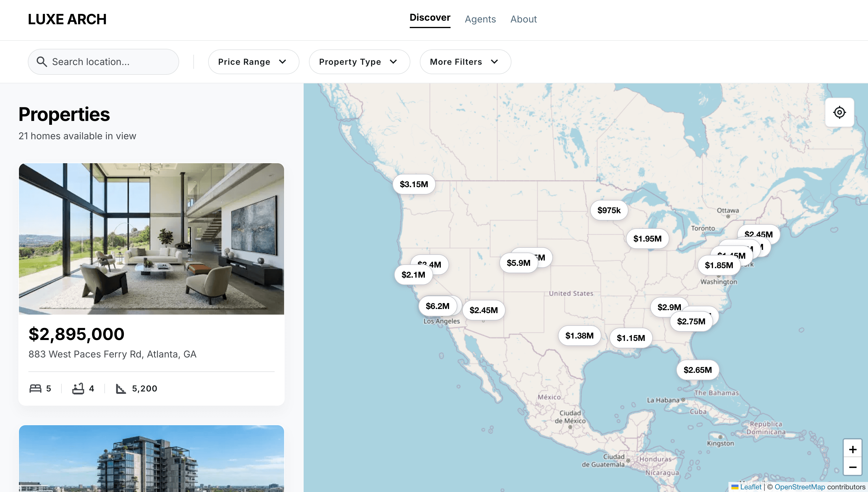This screenshot has height=492, width=868.
Task: Select the $2,895,000 listing price
Action: (77, 334)
